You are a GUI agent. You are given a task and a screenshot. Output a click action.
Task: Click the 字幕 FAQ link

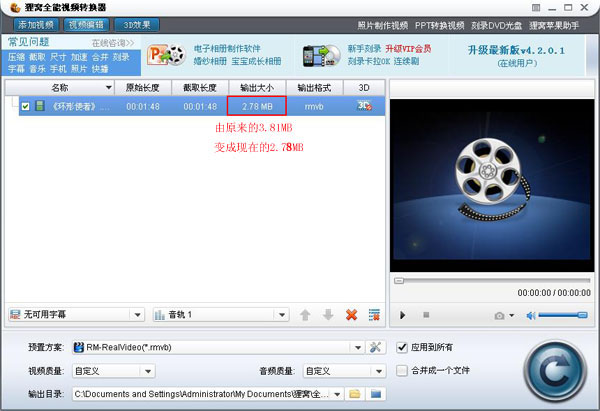pyautogui.click(x=16, y=69)
